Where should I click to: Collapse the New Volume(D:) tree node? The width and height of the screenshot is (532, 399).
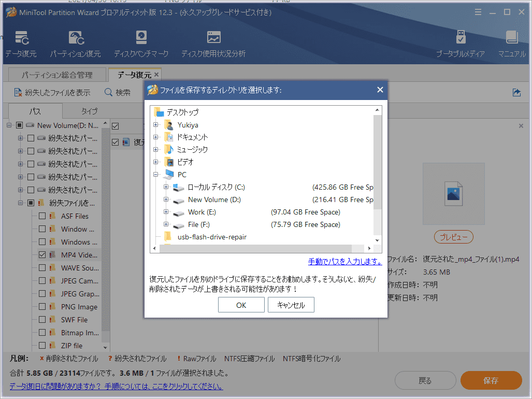[x=8, y=125]
